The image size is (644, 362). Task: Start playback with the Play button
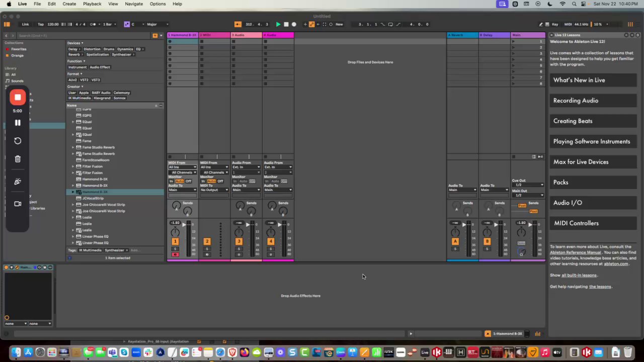[x=278, y=24]
